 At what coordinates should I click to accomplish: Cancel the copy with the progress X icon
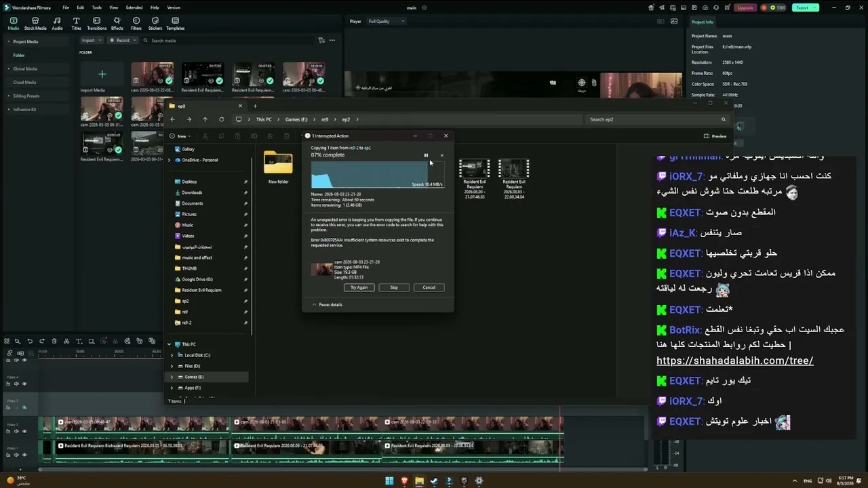pos(442,155)
